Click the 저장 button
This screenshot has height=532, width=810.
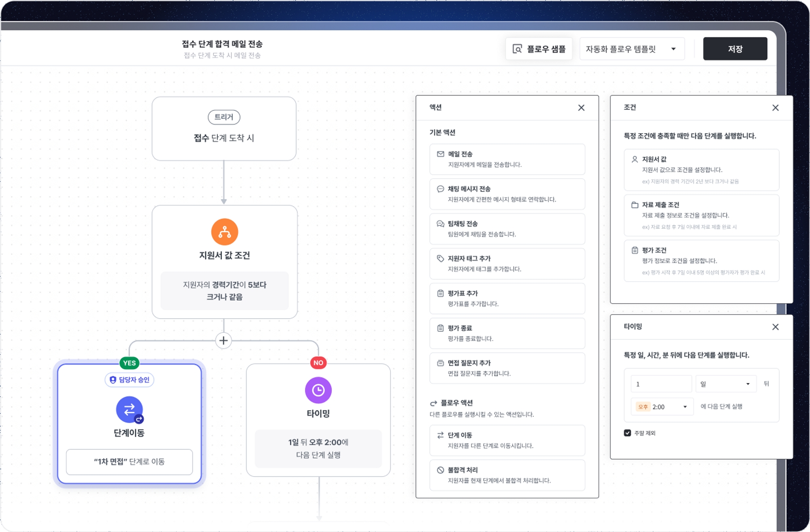coord(735,49)
